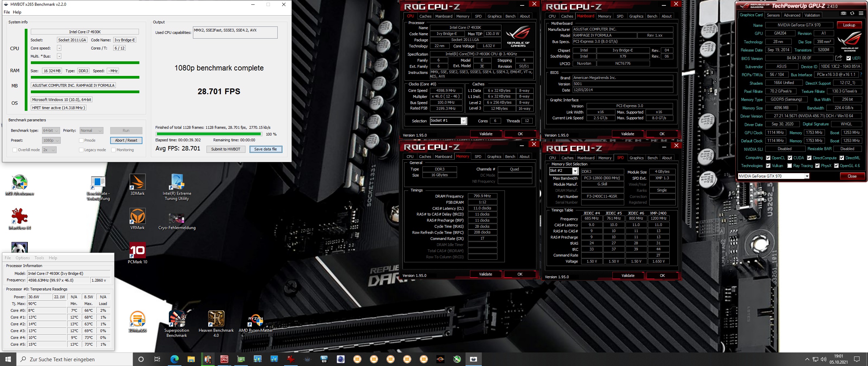
Task: Click Validate in the CPU-Z Memory window
Action: tap(486, 274)
